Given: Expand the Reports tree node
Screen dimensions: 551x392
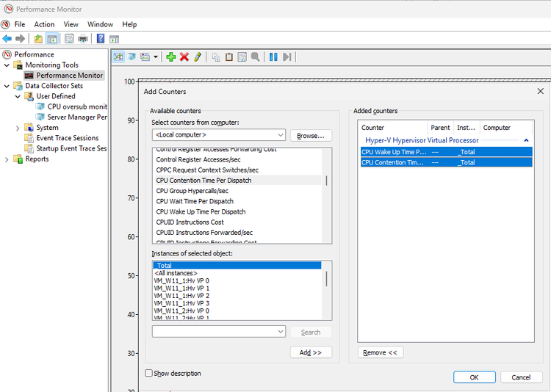Looking at the screenshot, I should tap(7, 159).
